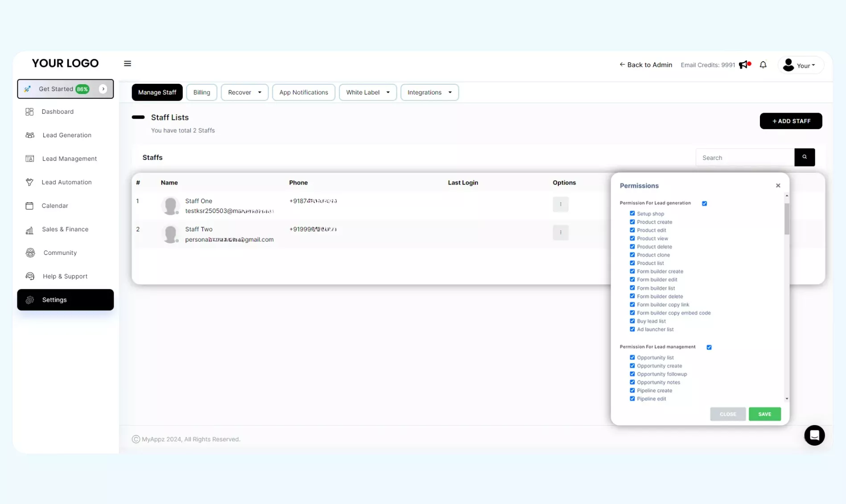This screenshot has height=504, width=846.
Task: Click the search magnifier button
Action: [805, 157]
